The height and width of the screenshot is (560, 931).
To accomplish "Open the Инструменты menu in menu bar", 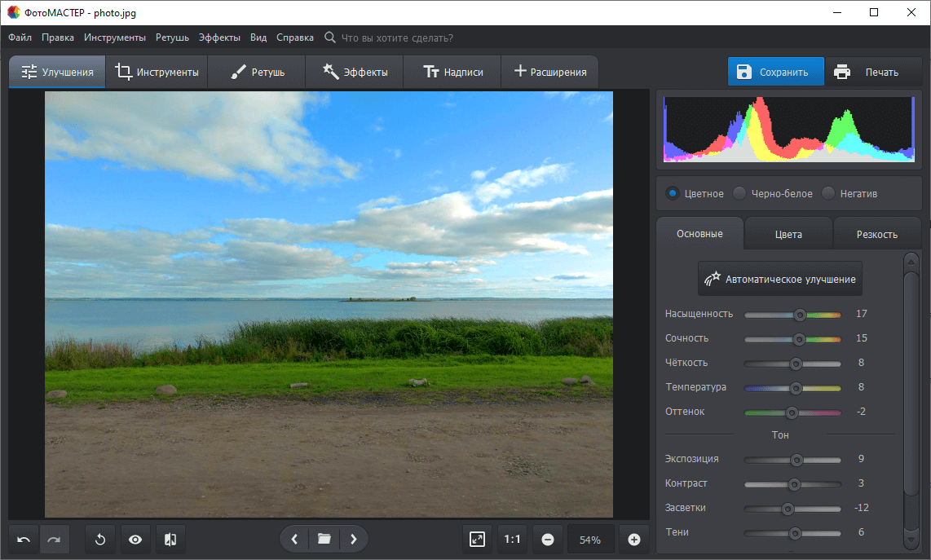I will coord(115,37).
